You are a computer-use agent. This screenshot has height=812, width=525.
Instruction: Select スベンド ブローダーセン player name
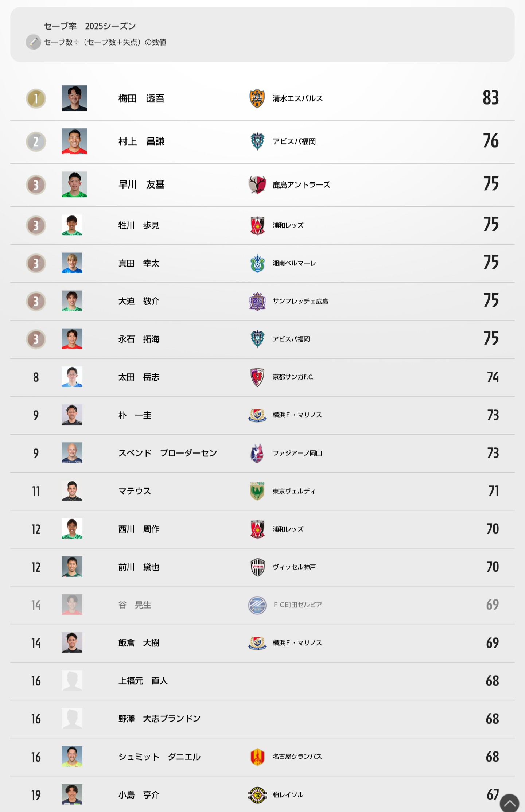[x=168, y=453]
